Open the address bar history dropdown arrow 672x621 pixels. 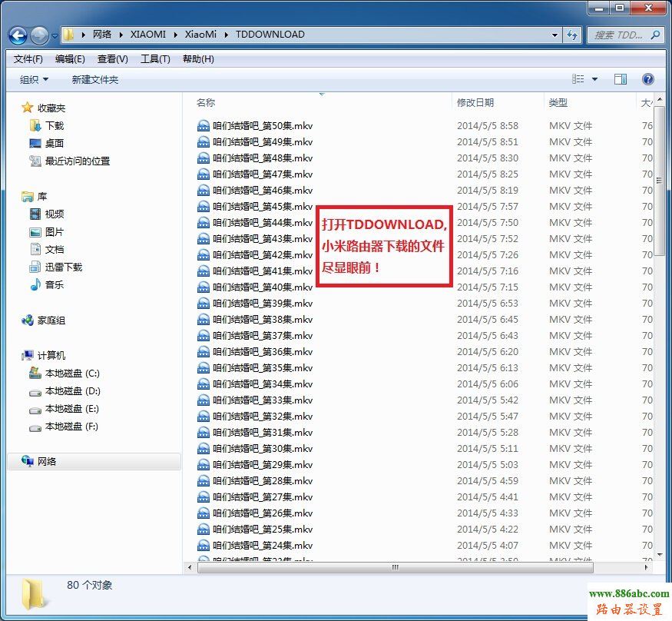pyautogui.click(x=554, y=35)
